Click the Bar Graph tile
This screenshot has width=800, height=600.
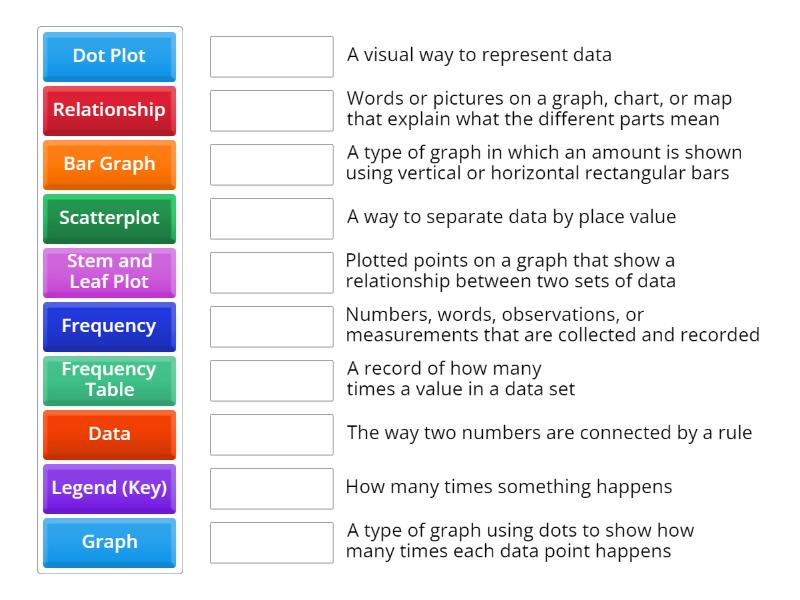(x=108, y=164)
